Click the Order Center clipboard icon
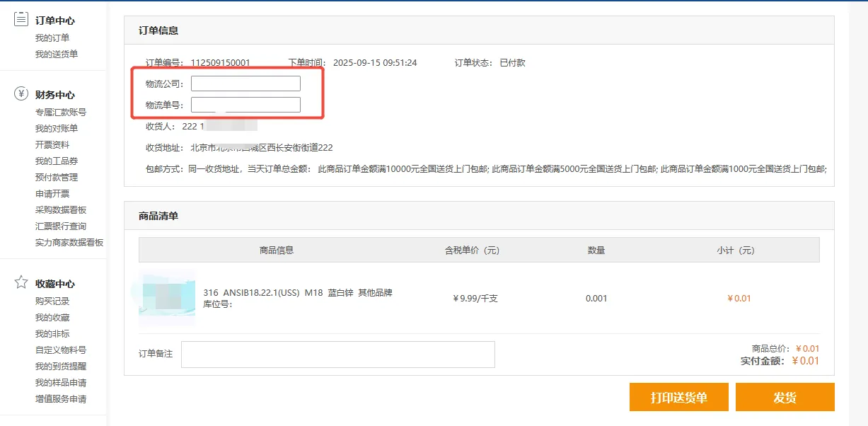This screenshot has width=868, height=426. click(21, 20)
